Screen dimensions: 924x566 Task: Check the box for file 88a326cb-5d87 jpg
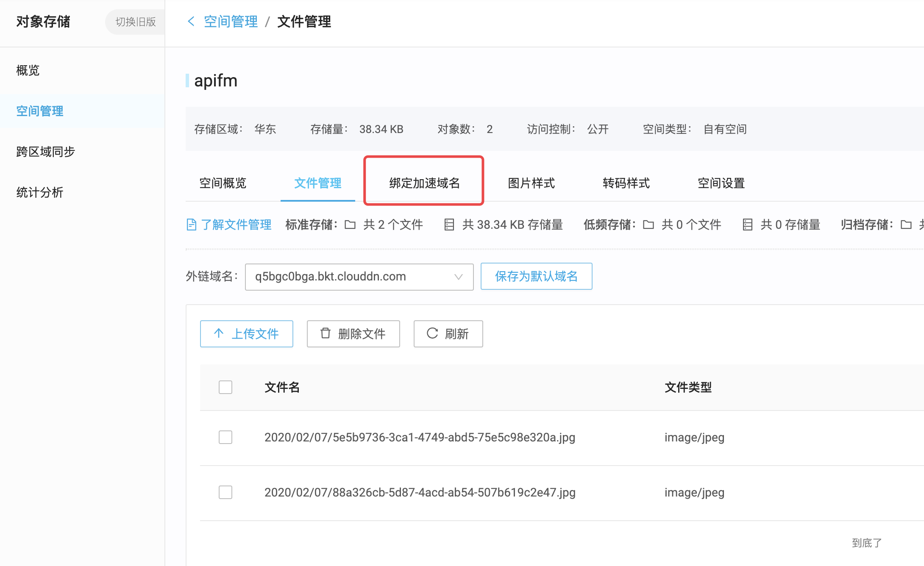(x=225, y=492)
